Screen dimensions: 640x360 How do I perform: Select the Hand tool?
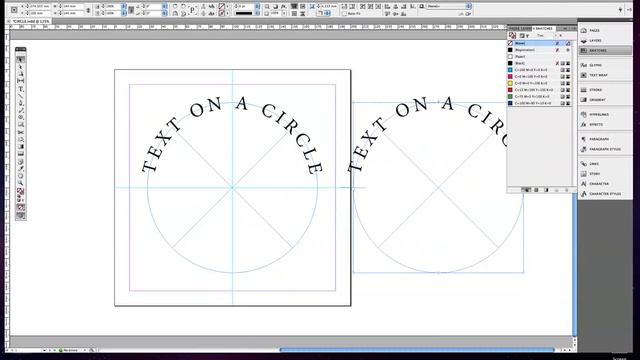[x=20, y=176]
